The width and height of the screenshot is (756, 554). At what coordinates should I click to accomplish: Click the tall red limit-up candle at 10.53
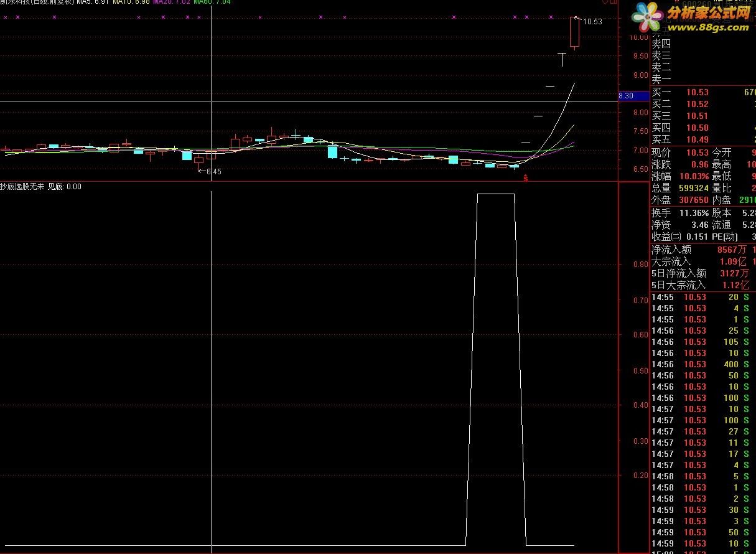[574, 32]
